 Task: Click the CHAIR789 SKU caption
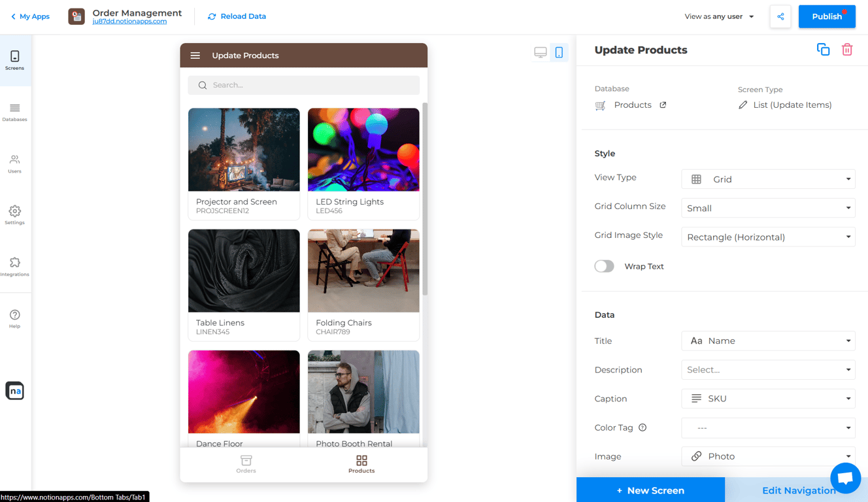point(333,332)
